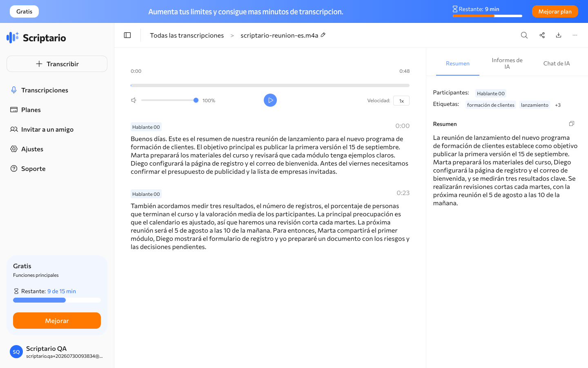Mute audio with the speaker icon
This screenshot has height=368, width=588.
click(134, 100)
